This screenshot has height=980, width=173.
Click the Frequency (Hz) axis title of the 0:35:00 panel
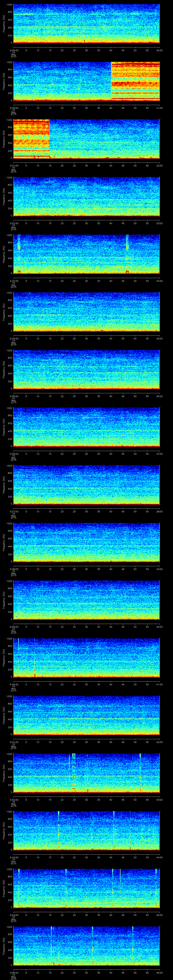point(4,369)
